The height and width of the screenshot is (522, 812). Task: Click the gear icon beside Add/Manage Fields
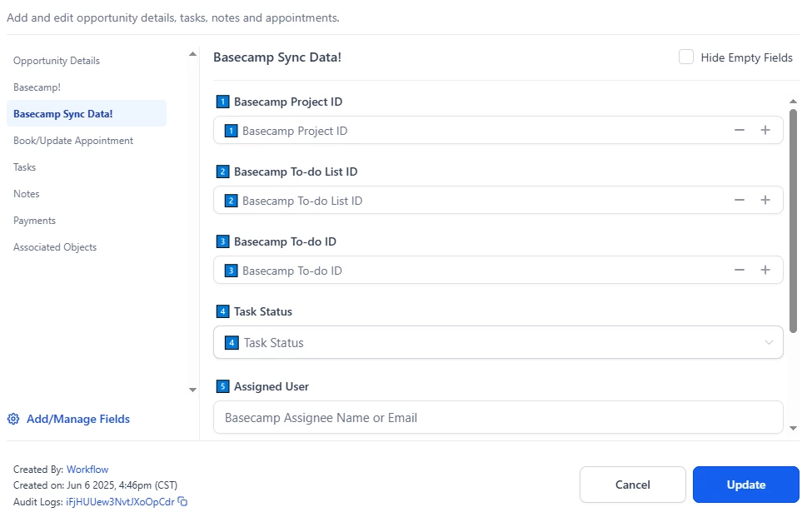[13, 419]
